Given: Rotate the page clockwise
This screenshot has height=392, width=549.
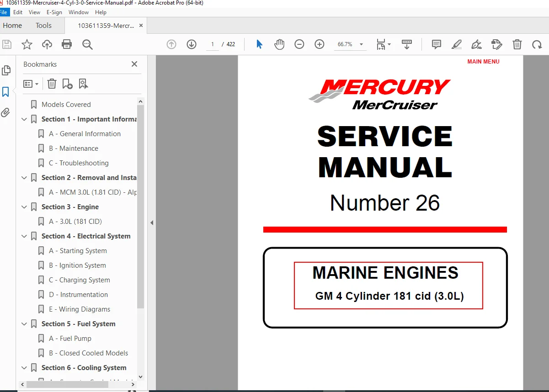Looking at the screenshot, I should click(537, 44).
